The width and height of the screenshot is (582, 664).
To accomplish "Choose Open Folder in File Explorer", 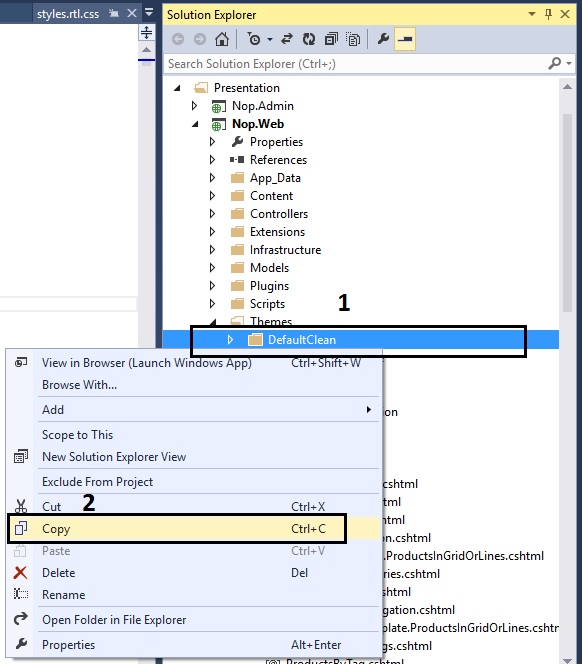I will pos(194,620).
